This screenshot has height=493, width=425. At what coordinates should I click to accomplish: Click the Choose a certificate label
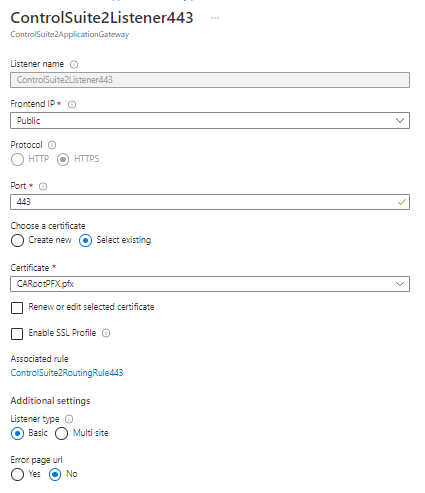pyautogui.click(x=48, y=226)
